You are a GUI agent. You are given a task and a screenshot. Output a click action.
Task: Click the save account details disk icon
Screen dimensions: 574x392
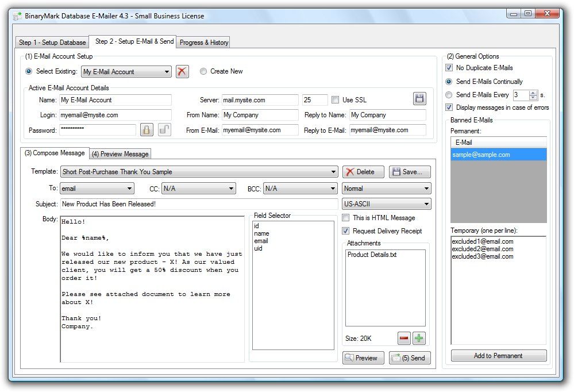(419, 98)
